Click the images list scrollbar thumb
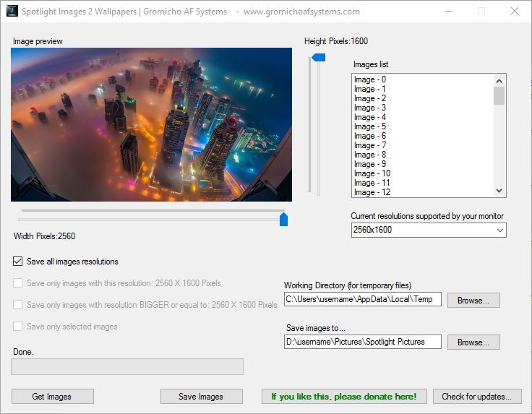Image resolution: width=532 pixels, height=414 pixels. 499,96
